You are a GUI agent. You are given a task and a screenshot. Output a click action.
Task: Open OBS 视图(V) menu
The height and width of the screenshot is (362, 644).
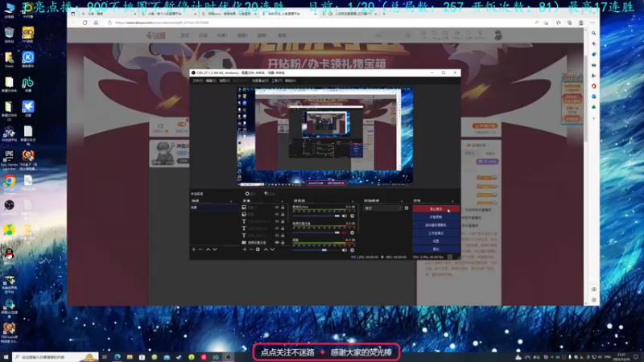pos(225,81)
